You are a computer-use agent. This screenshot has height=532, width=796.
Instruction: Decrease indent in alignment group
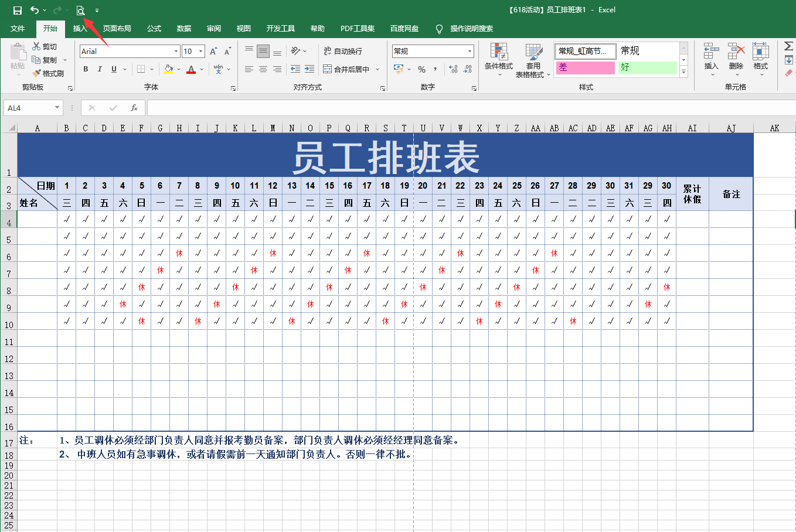pos(295,69)
